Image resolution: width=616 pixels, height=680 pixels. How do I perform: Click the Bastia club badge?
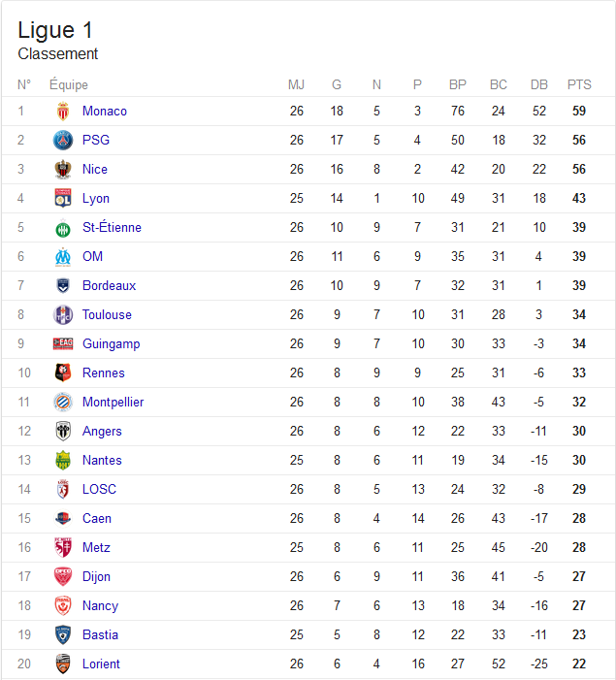click(x=63, y=635)
